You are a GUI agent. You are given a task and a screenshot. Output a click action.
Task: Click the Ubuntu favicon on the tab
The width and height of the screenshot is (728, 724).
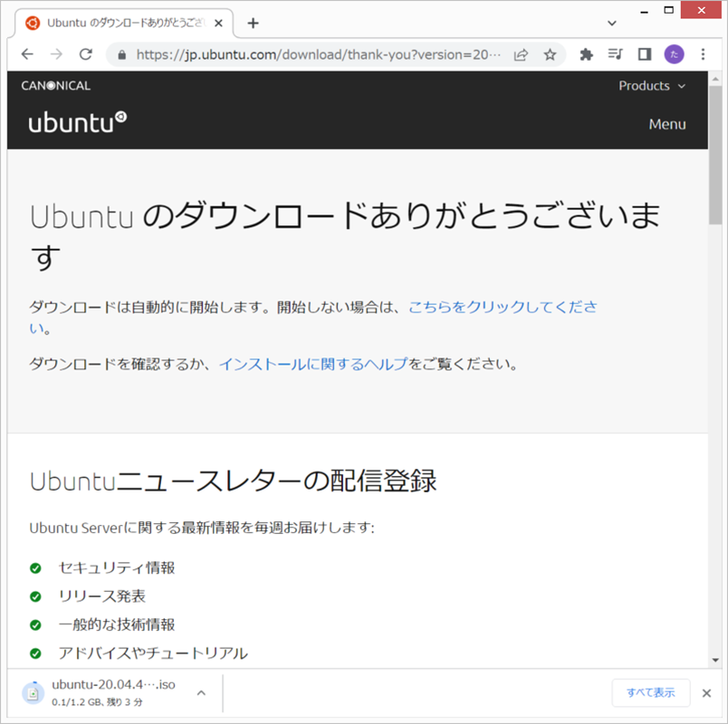[x=33, y=23]
